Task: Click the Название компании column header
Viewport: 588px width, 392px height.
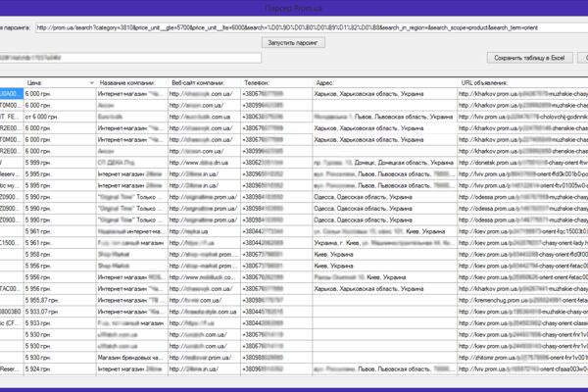Action: click(132, 83)
